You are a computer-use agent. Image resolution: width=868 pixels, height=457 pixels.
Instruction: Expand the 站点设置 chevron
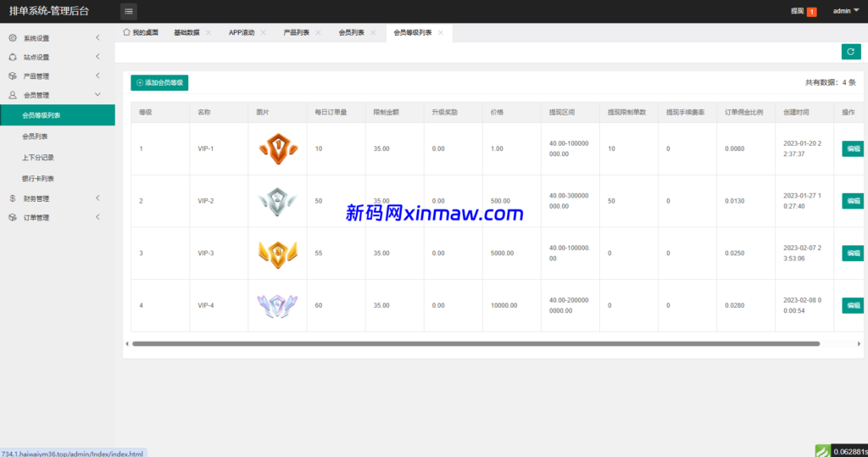[x=98, y=57]
